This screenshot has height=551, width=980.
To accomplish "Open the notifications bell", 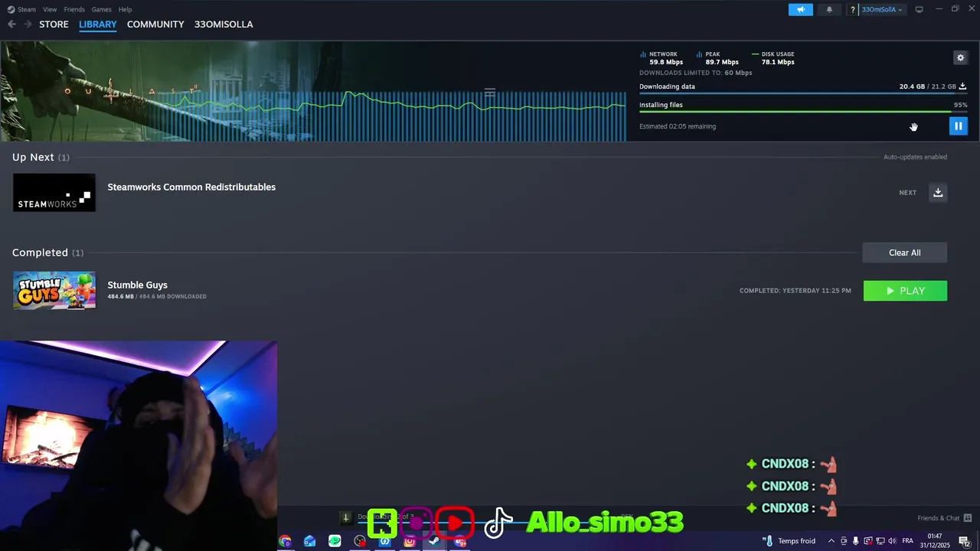I will (x=829, y=10).
